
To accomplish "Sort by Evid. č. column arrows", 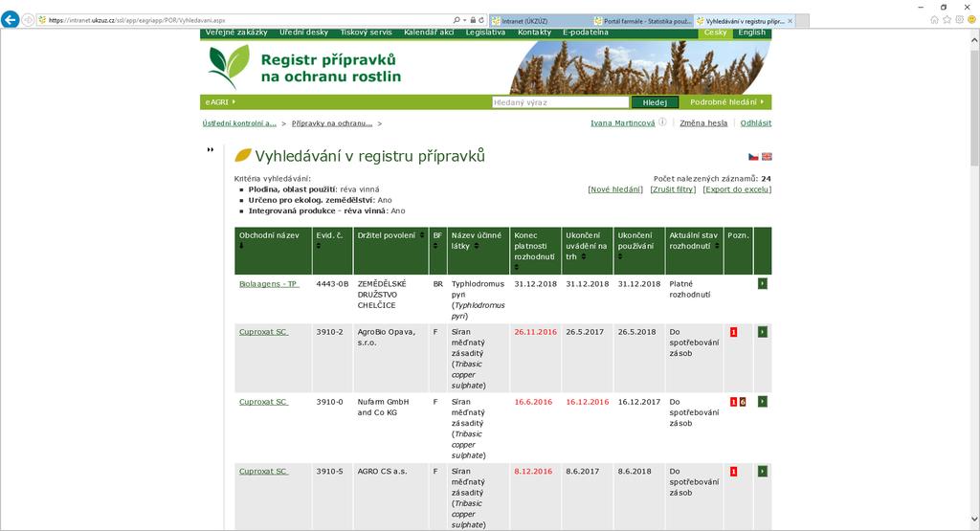I will coord(318,246).
